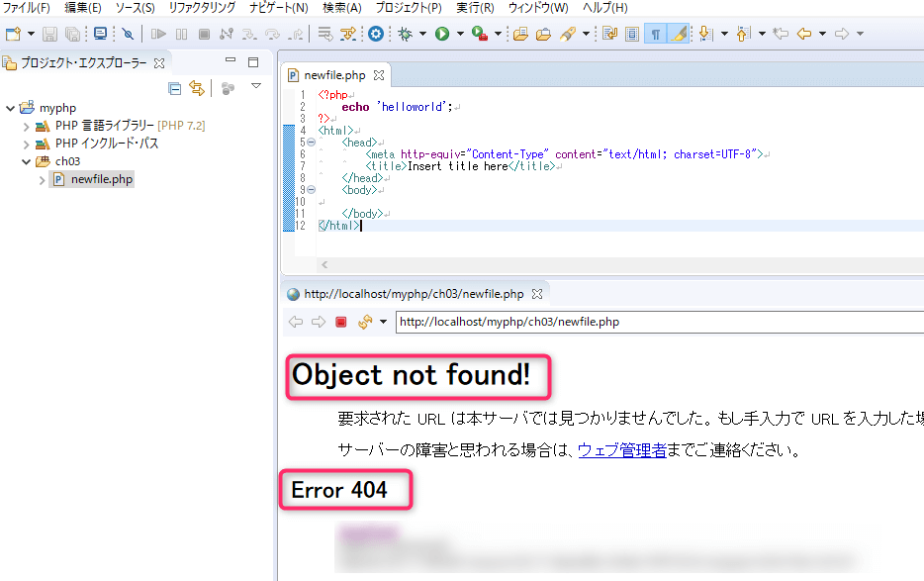Expand the PHP 言語ライブラリー node

click(x=27, y=126)
